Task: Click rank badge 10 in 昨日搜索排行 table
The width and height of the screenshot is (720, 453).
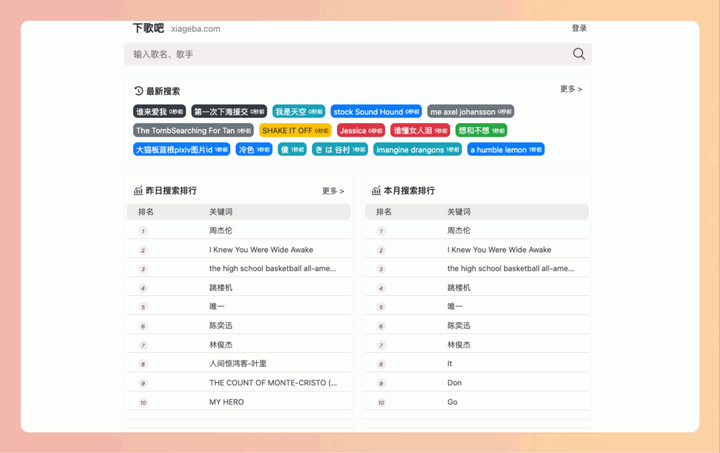Action: (x=143, y=403)
